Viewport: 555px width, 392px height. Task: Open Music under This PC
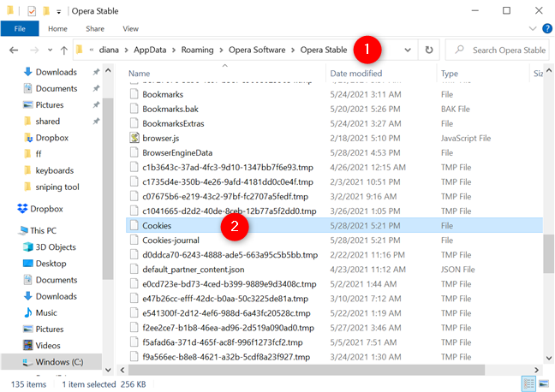point(46,312)
